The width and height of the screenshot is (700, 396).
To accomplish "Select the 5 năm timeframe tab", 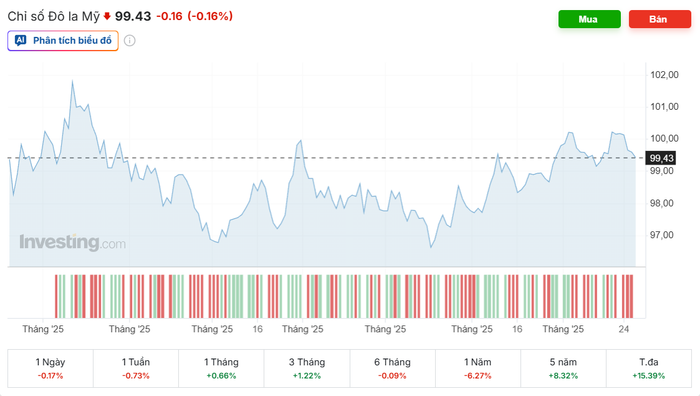I will pyautogui.click(x=563, y=368).
